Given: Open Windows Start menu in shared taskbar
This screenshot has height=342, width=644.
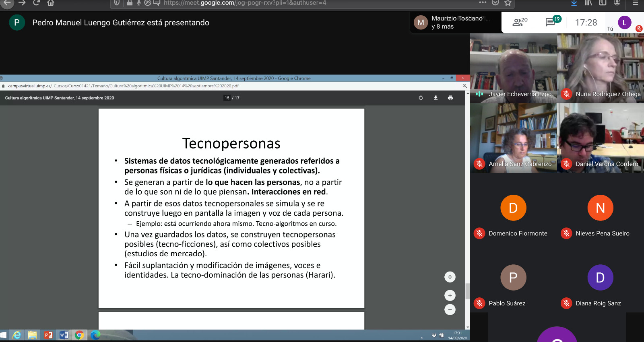Looking at the screenshot, I should click(4, 335).
